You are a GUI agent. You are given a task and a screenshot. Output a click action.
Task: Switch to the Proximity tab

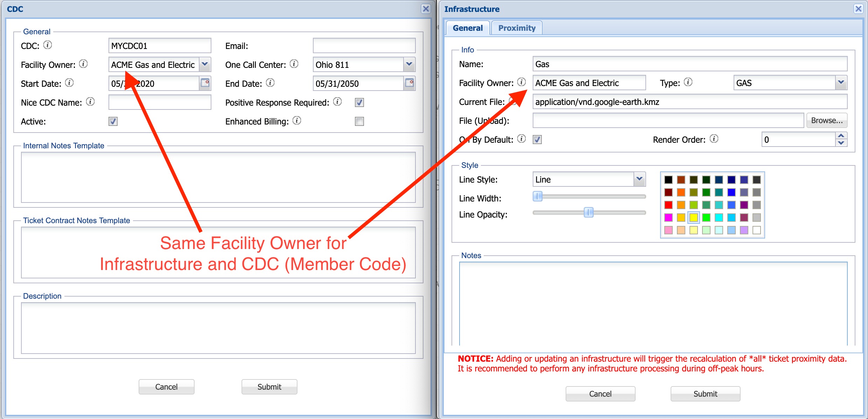coord(517,28)
